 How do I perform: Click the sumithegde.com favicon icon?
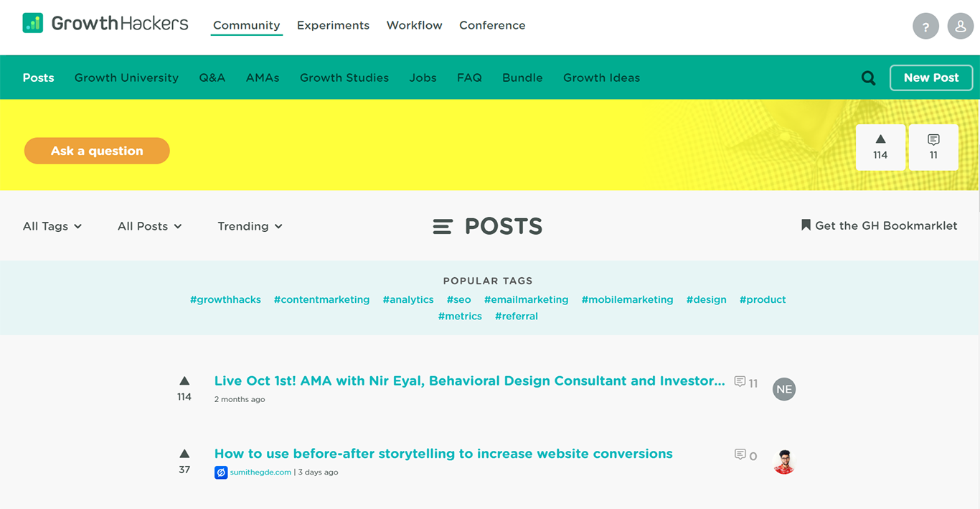point(221,472)
